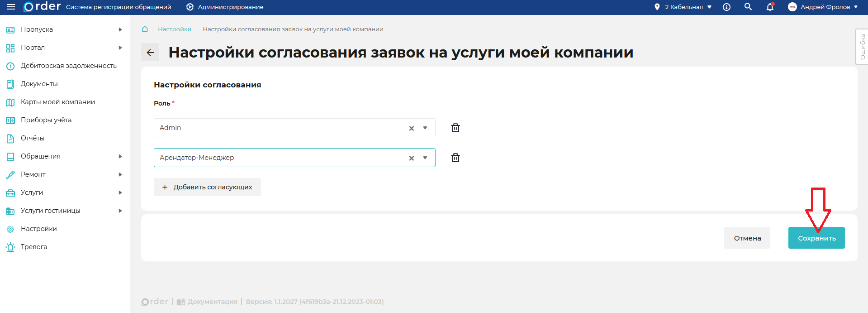Click the Услуги гостиницы building icon

point(10,211)
